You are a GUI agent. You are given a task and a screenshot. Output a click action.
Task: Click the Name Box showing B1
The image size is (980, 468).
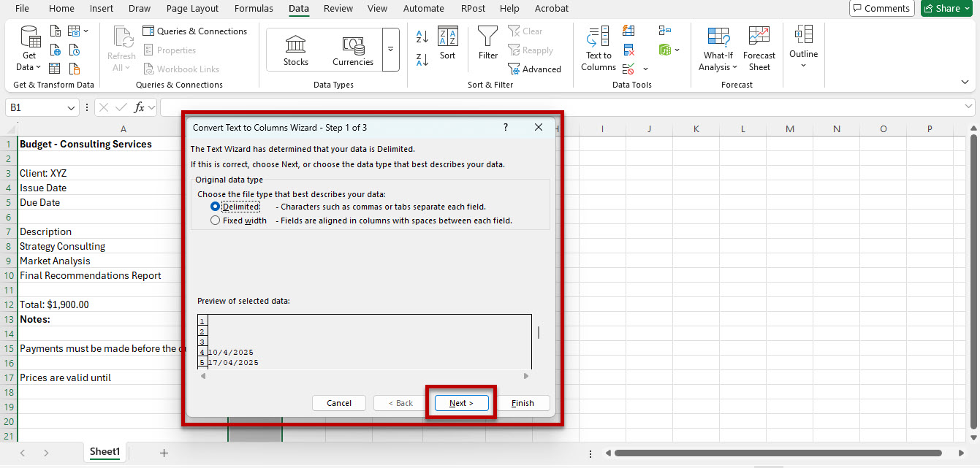coord(37,107)
